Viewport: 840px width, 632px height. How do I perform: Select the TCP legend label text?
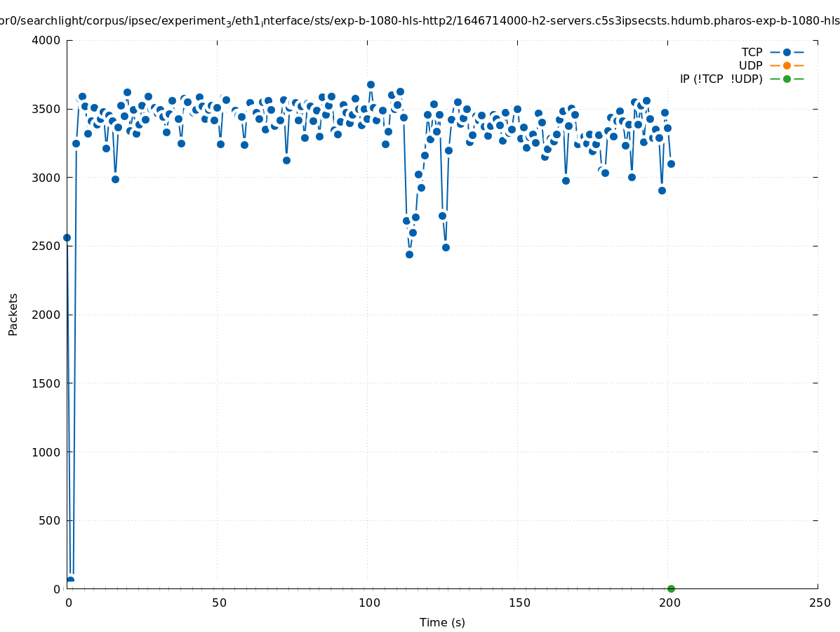(x=752, y=52)
